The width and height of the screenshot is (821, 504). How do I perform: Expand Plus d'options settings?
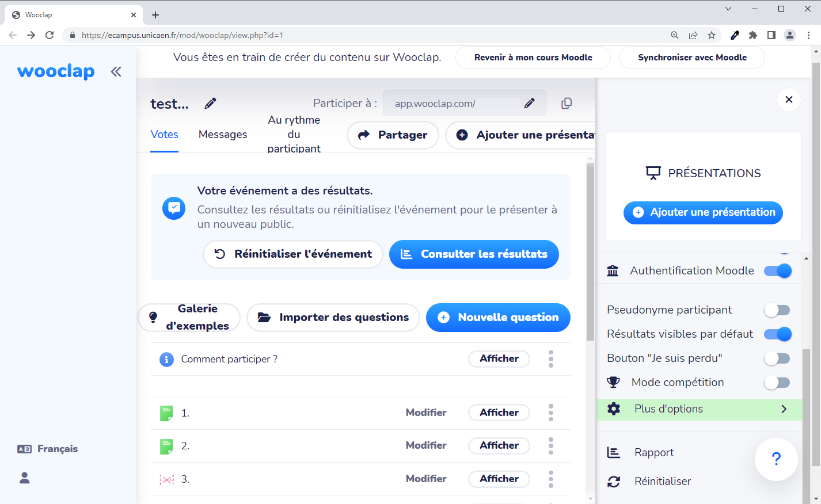coord(700,409)
